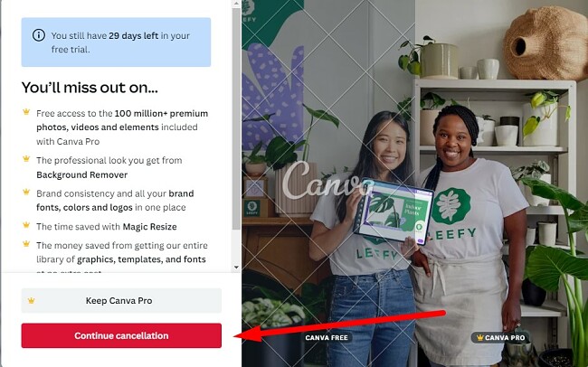This screenshot has width=588, height=367.
Task: Click the crown icon on Keep Canva Pro
Action: (31, 301)
